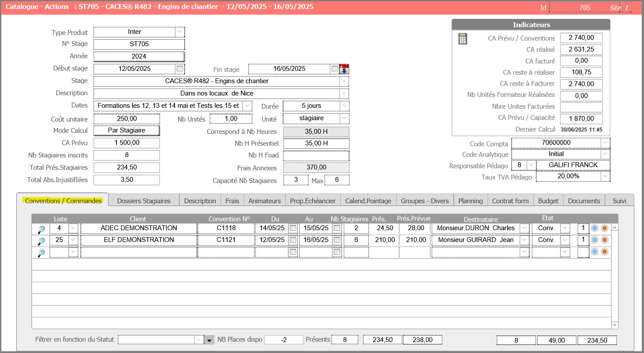Click the Année field showing 2024

pos(139,56)
